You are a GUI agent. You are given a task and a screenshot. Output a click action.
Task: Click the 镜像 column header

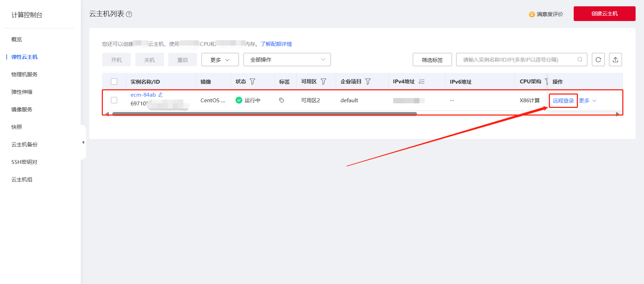(206, 82)
